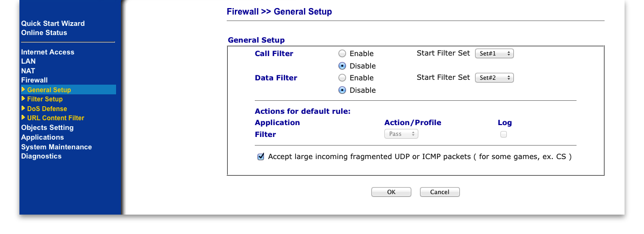Open Diagnostics in the sidebar
The width and height of the screenshot is (644, 234).
point(41,156)
